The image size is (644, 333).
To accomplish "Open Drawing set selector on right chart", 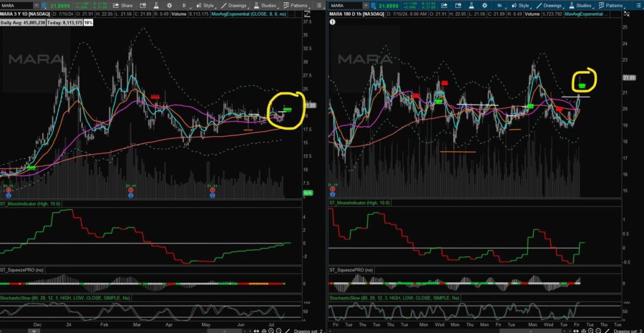I will 628,331.
